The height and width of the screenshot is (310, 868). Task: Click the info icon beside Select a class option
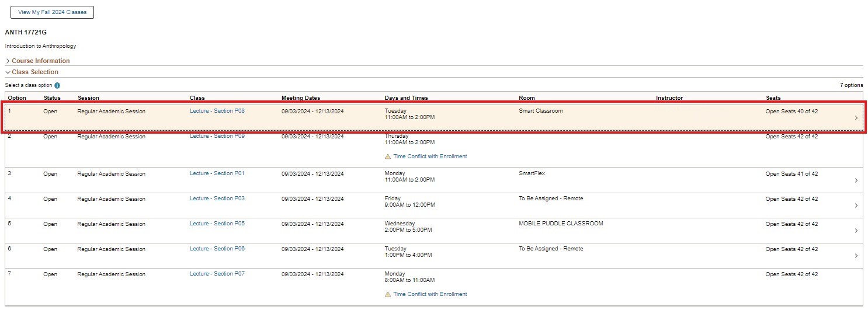point(57,85)
